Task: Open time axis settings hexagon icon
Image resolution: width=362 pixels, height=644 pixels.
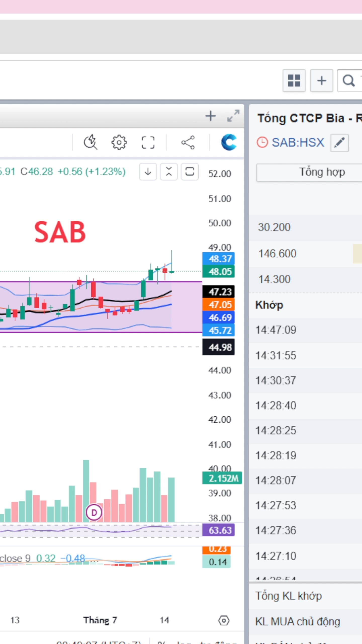Action: [224, 621]
